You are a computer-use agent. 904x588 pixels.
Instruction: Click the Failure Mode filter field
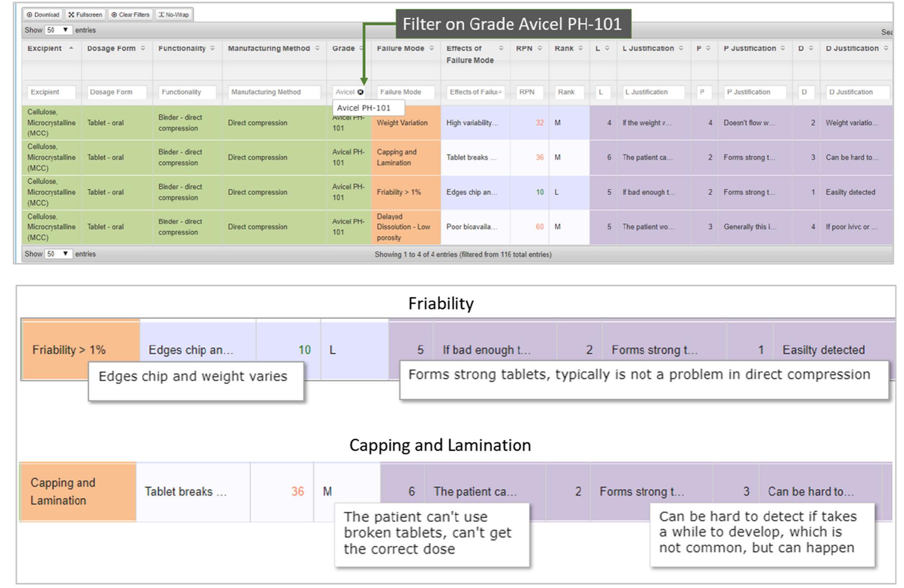pyautogui.click(x=406, y=92)
